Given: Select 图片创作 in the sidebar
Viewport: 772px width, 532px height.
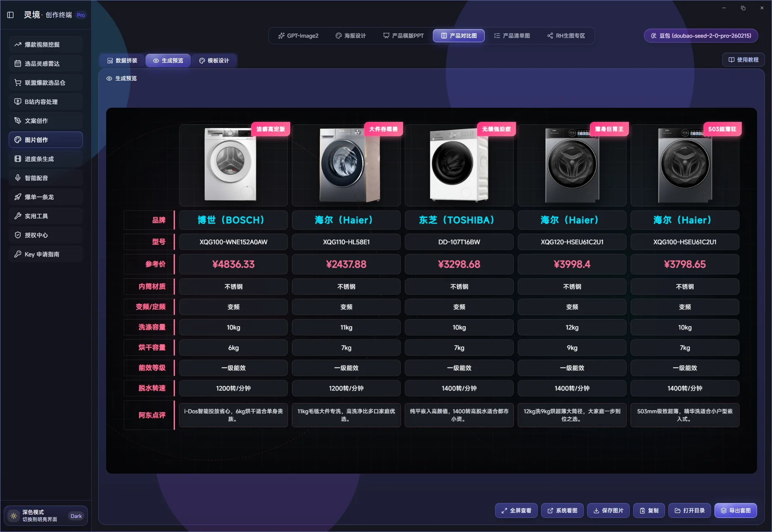Looking at the screenshot, I should pos(46,140).
